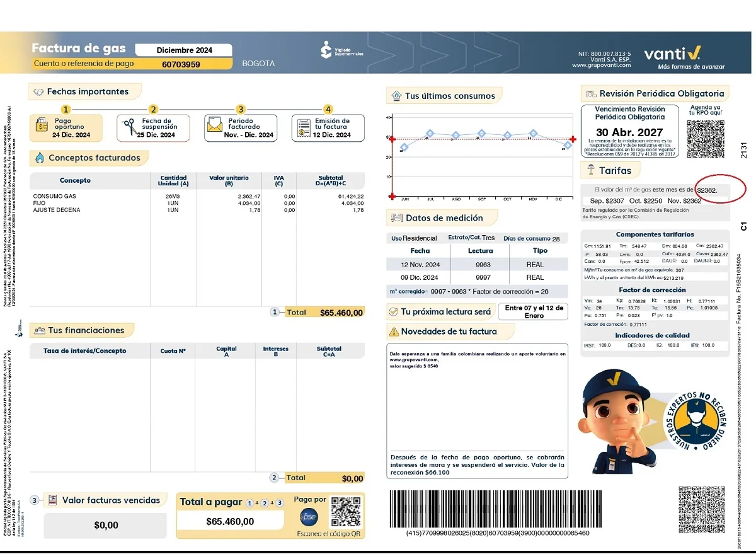
Task: Click the scissors icon beside Fecha de suspensión
Action: [x=129, y=128]
